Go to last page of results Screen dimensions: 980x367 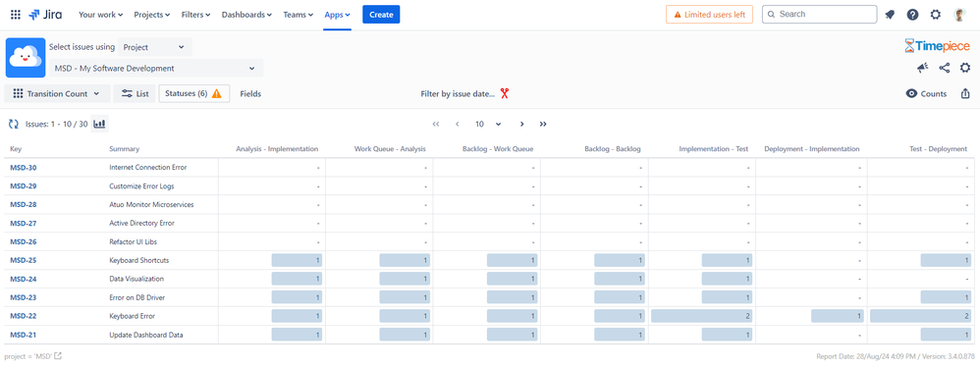[x=543, y=125]
